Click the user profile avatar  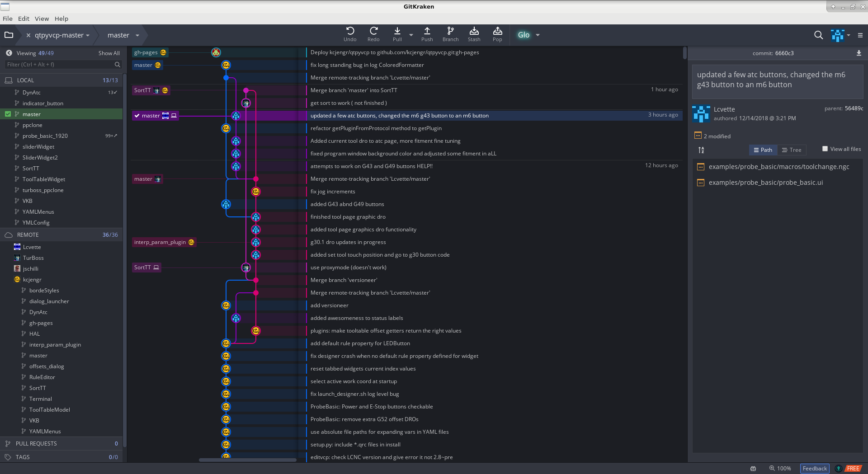coord(838,35)
